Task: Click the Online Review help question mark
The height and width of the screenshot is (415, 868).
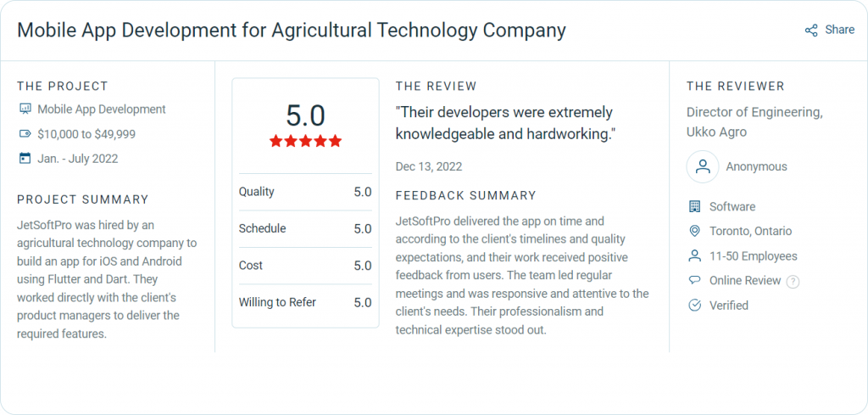Action: (x=793, y=282)
